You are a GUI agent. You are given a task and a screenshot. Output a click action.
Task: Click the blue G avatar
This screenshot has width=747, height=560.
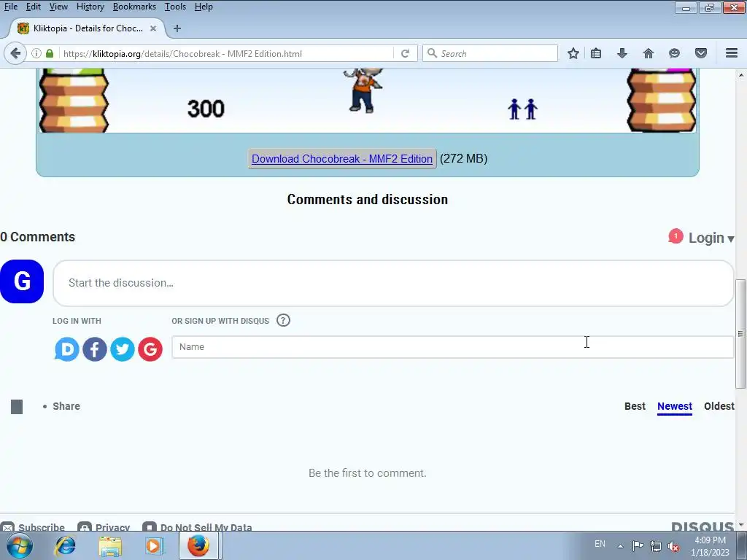tap(22, 281)
